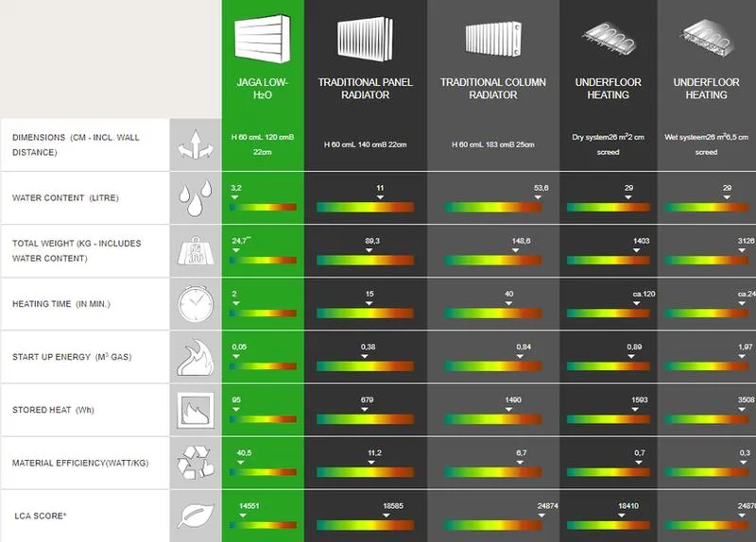
Task: Click the stored heat fireplace icon
Action: (x=196, y=410)
